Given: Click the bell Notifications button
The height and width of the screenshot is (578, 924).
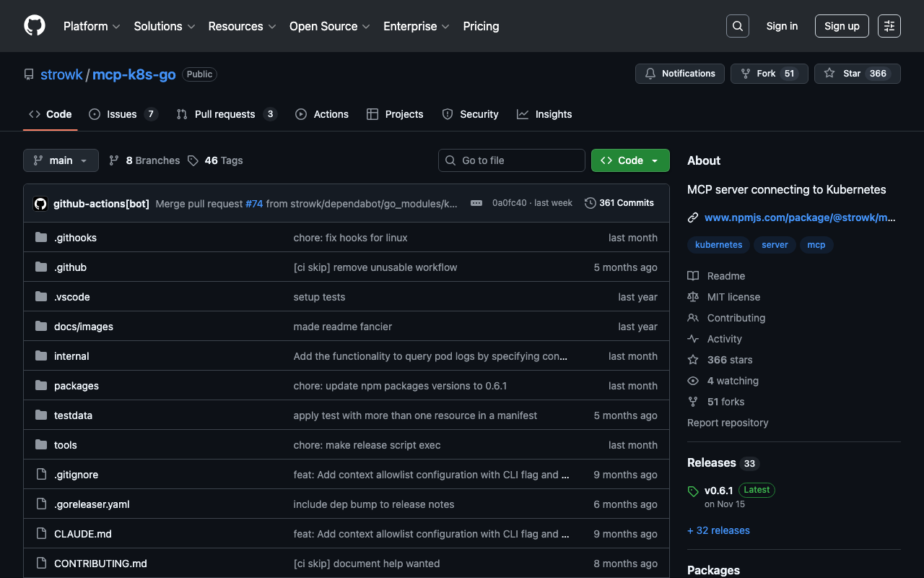Looking at the screenshot, I should click(679, 74).
